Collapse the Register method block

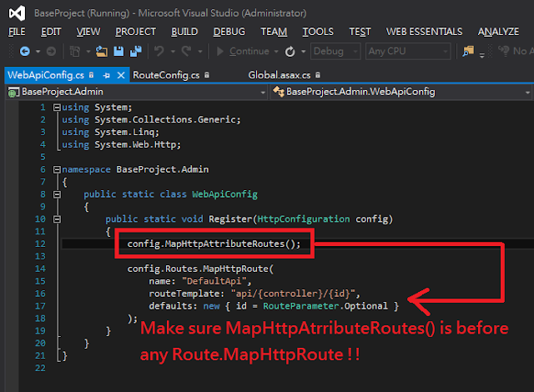point(57,219)
